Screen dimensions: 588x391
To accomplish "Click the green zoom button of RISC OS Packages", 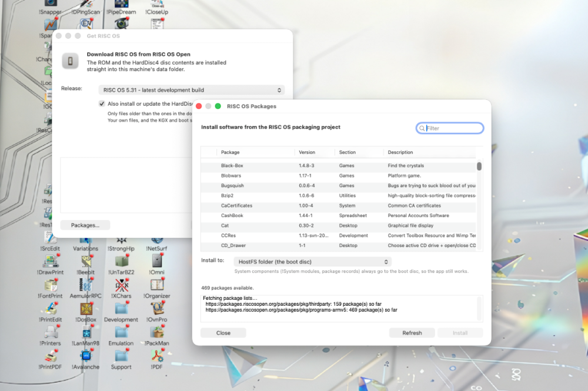I will point(218,106).
